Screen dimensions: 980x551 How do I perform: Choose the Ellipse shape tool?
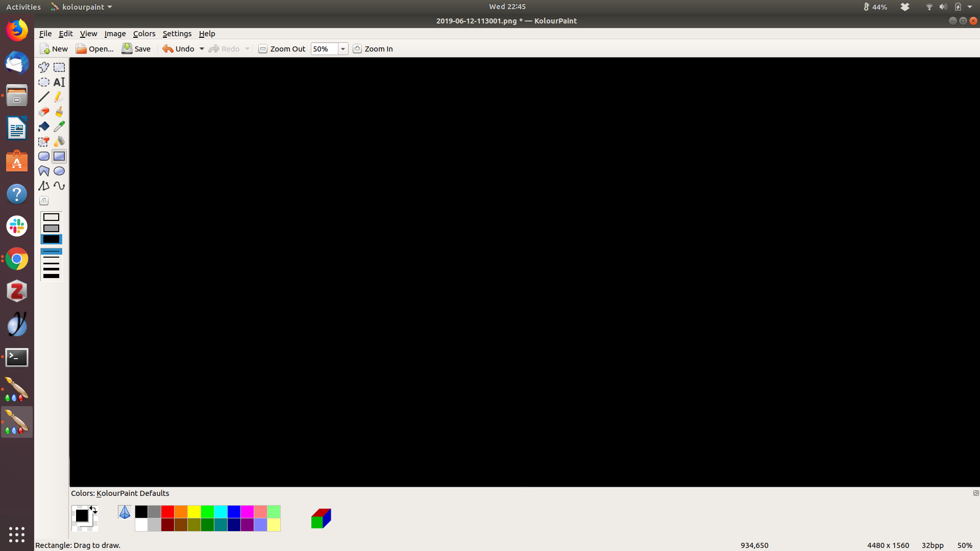[59, 171]
